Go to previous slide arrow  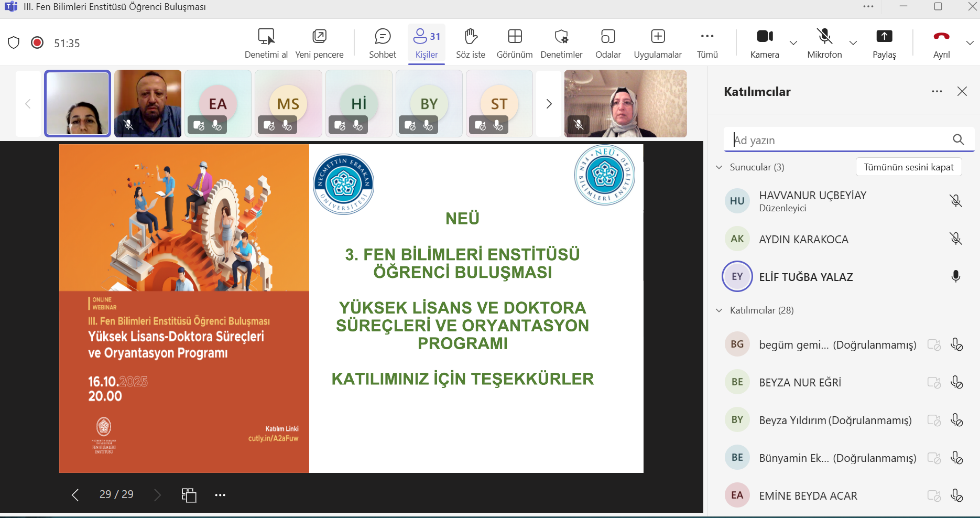75,495
